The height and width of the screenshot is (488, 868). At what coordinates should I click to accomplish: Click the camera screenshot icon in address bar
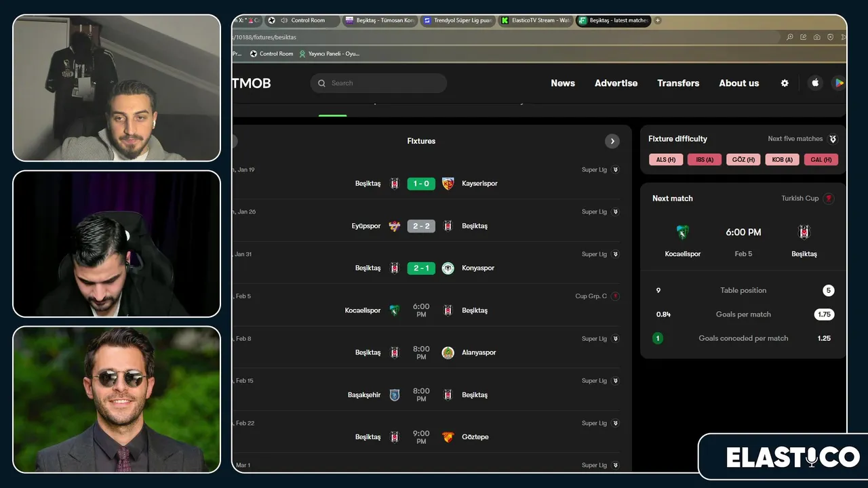coord(817,37)
